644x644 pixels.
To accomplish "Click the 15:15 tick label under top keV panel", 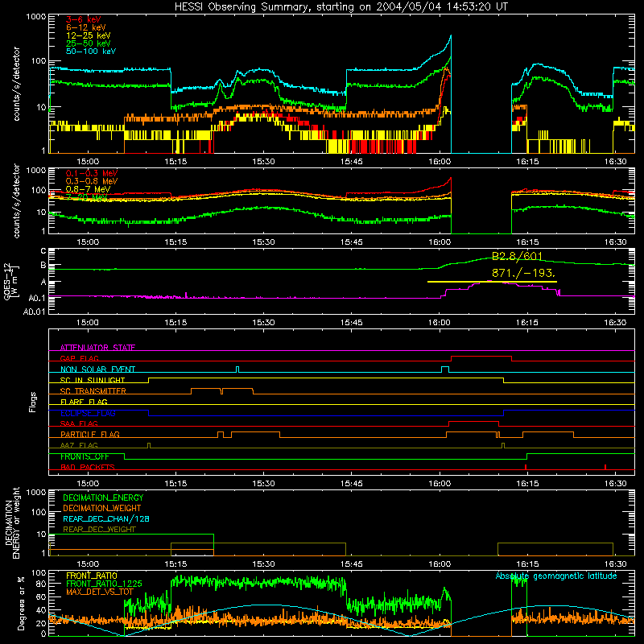I will click(175, 162).
